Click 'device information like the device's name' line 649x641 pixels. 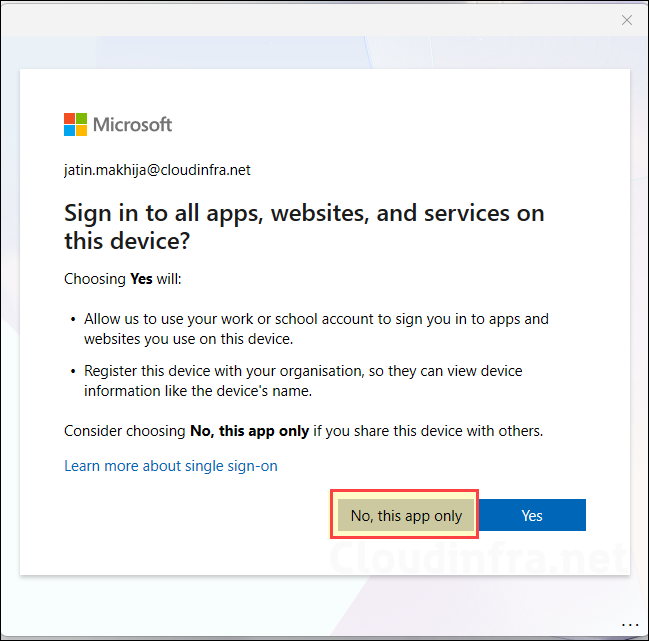pos(198,391)
